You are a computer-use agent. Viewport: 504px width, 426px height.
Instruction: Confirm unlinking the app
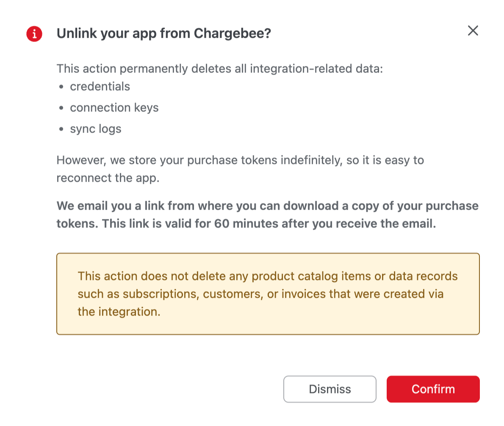(x=433, y=389)
